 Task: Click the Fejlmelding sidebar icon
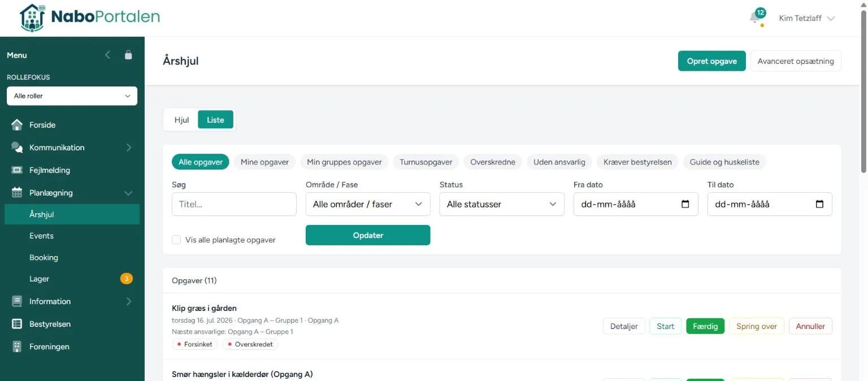tap(17, 170)
